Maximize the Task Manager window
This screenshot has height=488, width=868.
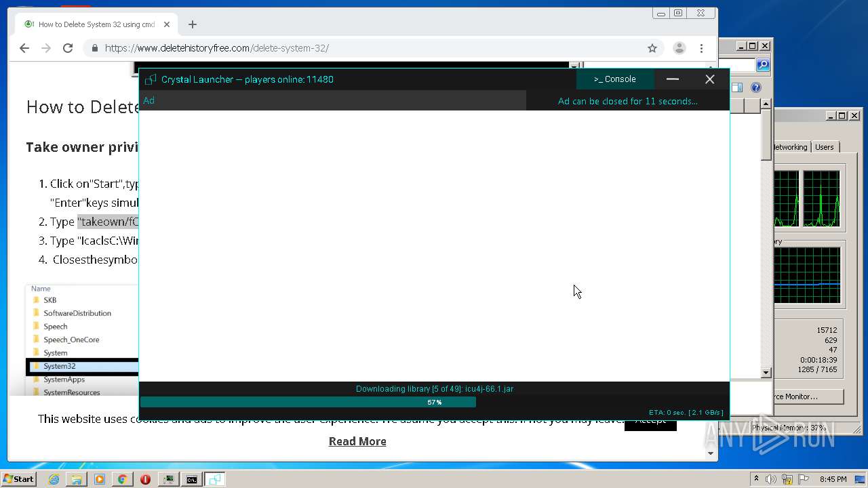click(x=842, y=116)
